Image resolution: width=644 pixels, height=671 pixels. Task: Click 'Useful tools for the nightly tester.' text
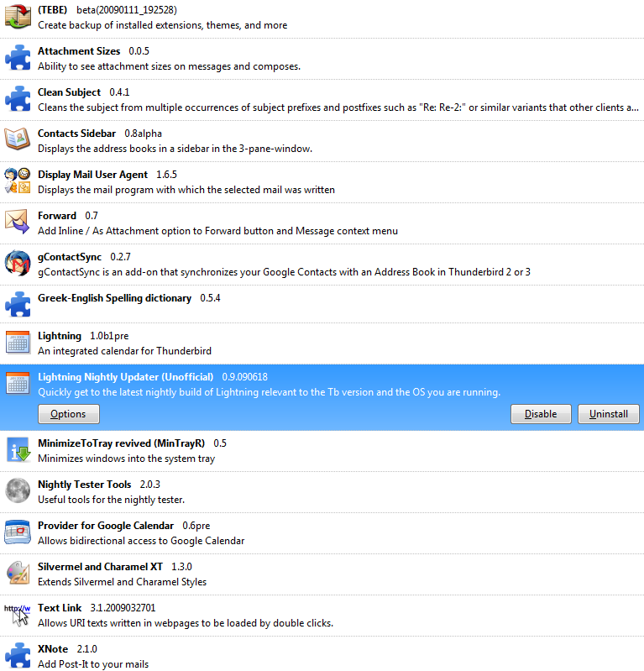pos(112,500)
